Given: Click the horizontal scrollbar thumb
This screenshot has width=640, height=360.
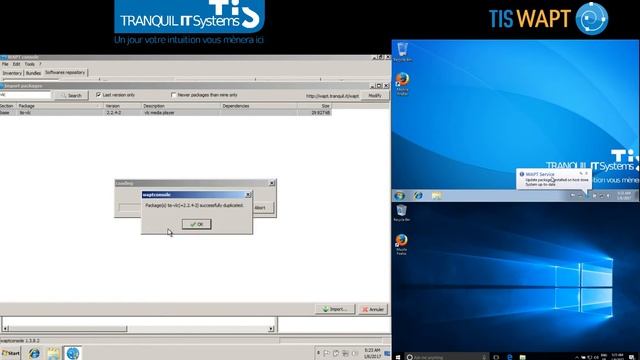Looking at the screenshot, I should [68, 329].
